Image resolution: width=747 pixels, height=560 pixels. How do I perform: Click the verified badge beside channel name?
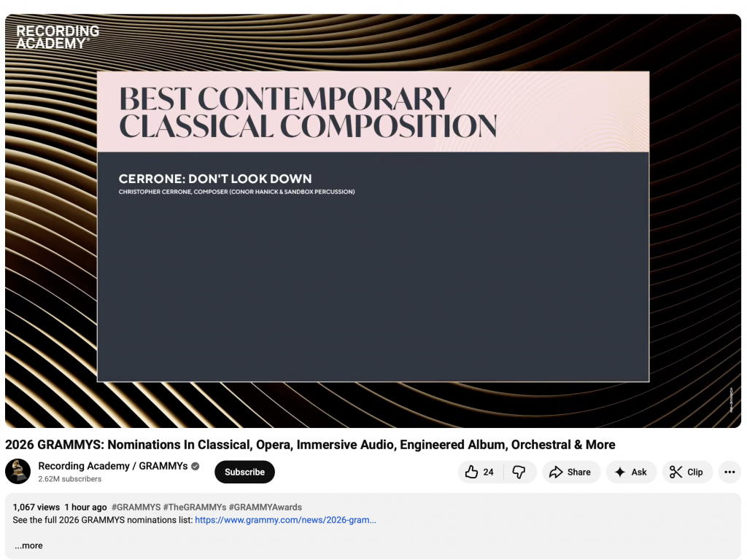[x=196, y=466]
